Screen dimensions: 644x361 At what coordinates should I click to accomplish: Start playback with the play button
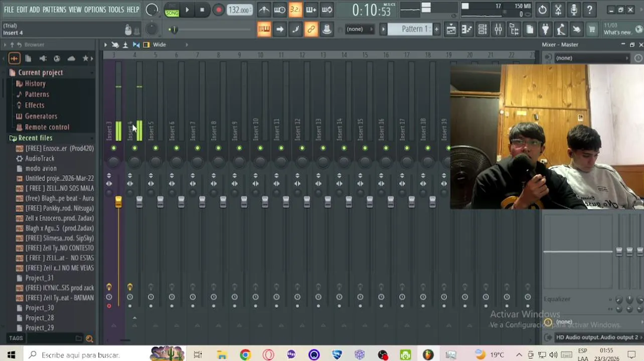(x=187, y=10)
